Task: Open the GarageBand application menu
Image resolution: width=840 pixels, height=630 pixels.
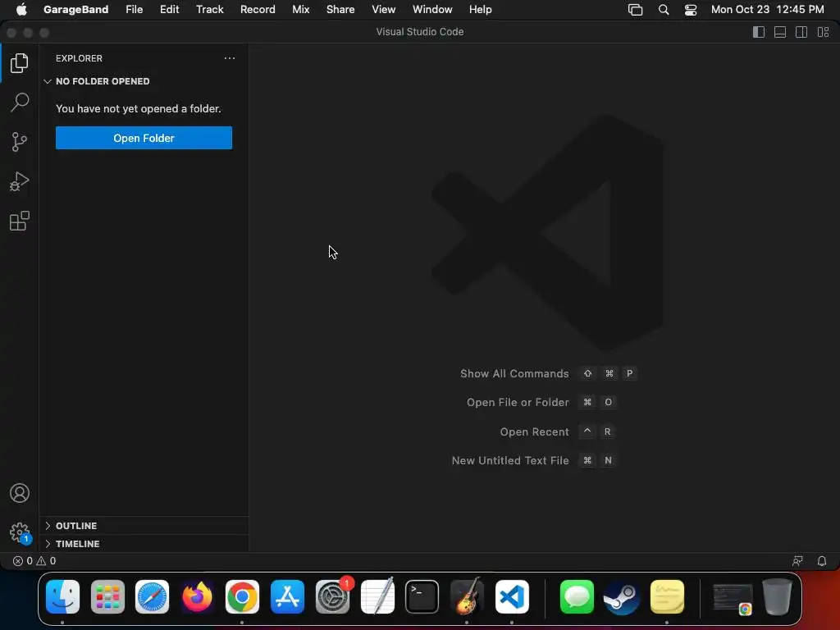Action: pyautogui.click(x=75, y=9)
